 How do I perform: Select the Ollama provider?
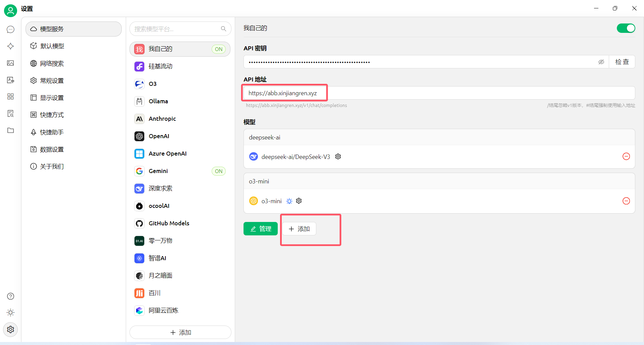pyautogui.click(x=180, y=101)
